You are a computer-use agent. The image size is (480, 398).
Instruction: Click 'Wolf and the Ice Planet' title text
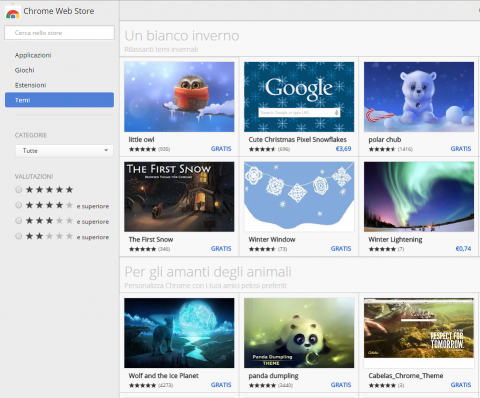tap(163, 376)
